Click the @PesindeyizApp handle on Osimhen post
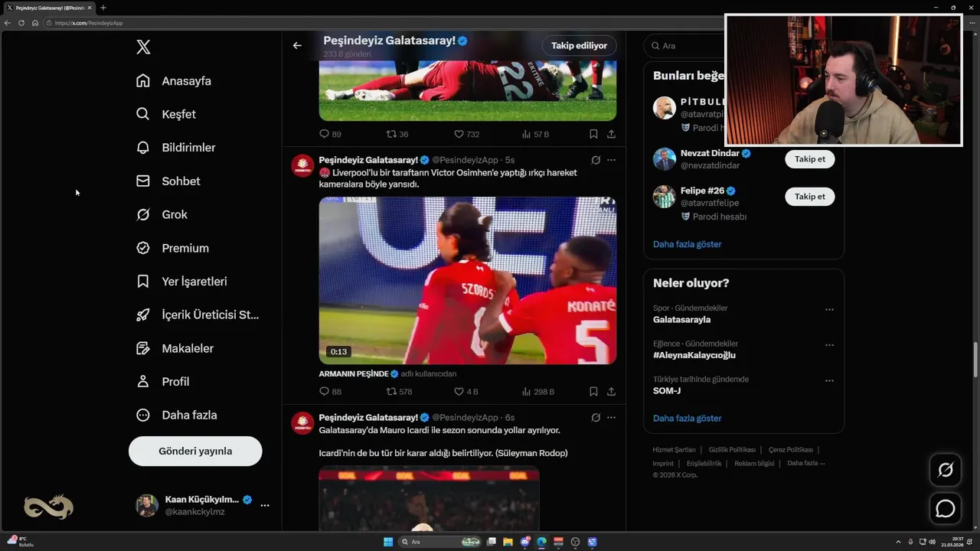Viewport: 980px width, 551px height. tap(465, 160)
